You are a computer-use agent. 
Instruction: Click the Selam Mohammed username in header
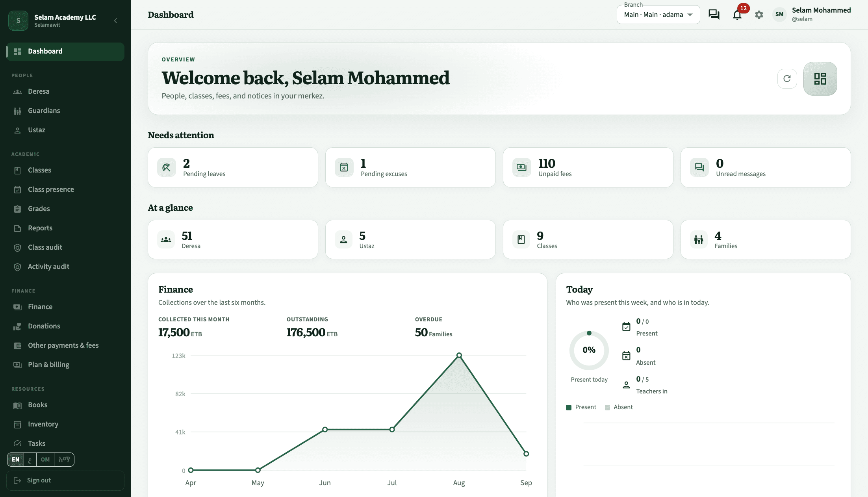click(x=822, y=10)
